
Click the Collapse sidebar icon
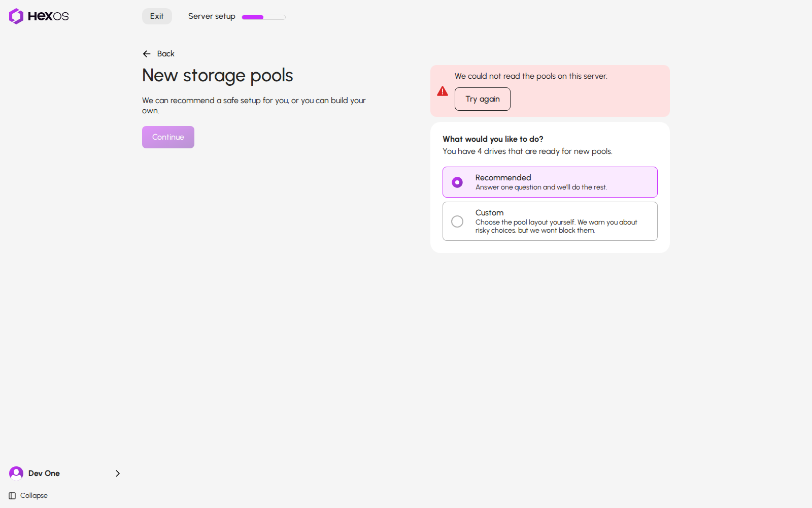coord(12,496)
